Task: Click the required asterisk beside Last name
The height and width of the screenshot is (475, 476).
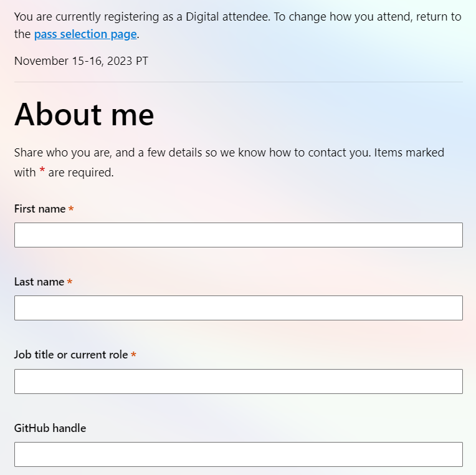Action: point(70,282)
